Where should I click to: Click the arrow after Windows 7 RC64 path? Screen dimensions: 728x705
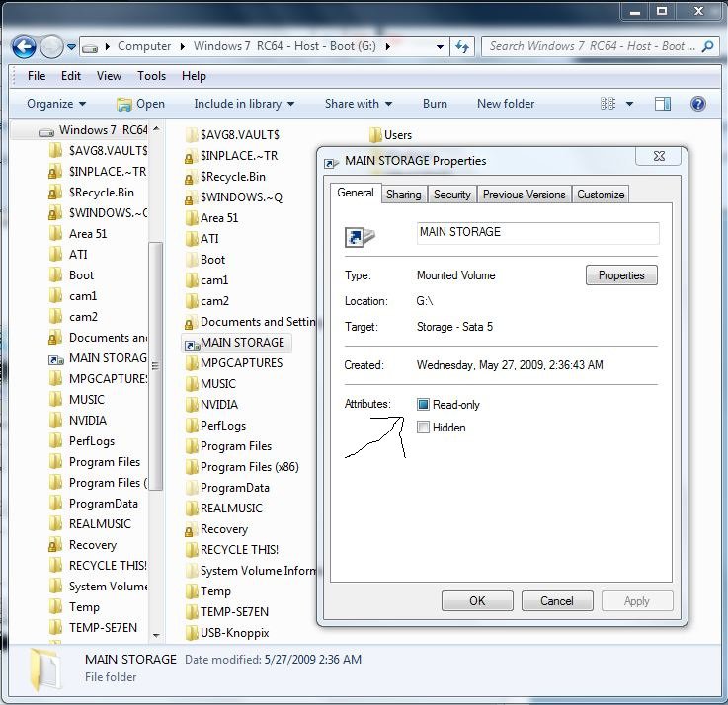point(387,46)
